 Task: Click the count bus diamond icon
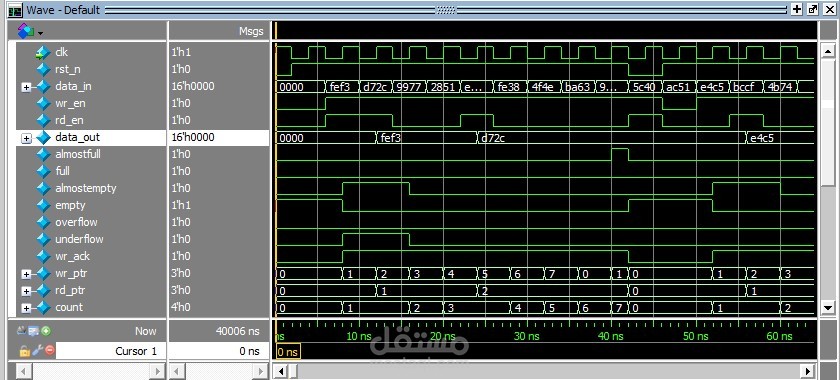pos(43,308)
